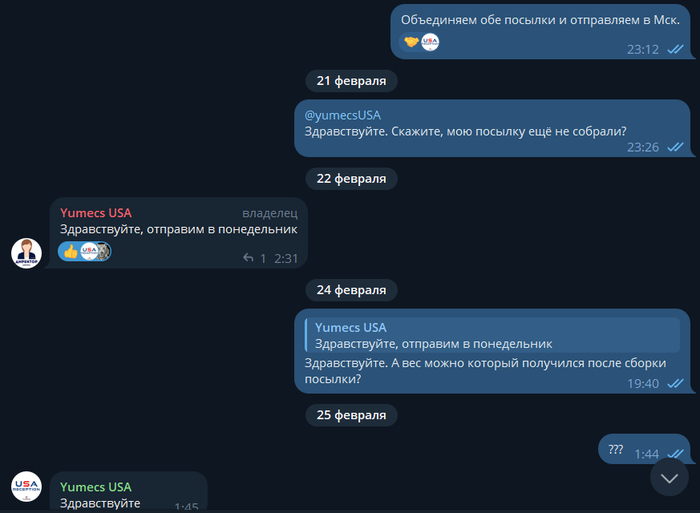
Task: Open the владелец owner badge
Action: click(x=270, y=213)
